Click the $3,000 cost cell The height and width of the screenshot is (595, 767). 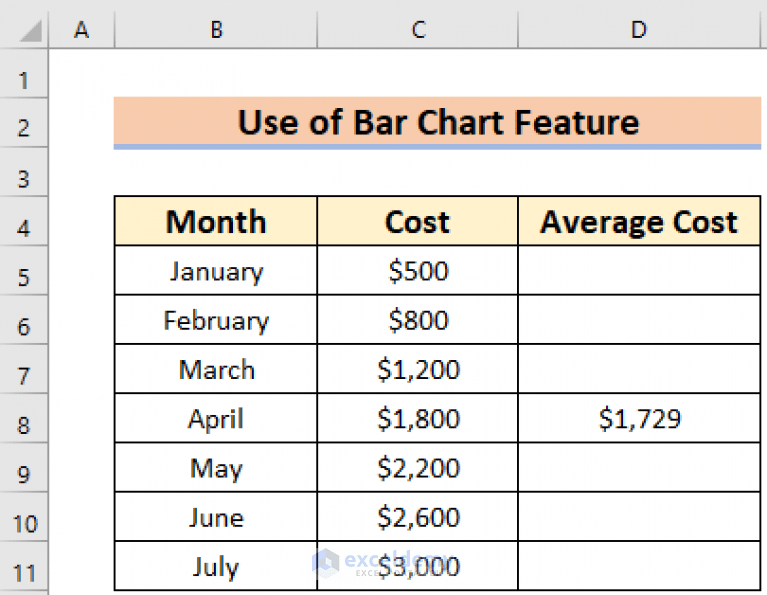pos(418,567)
